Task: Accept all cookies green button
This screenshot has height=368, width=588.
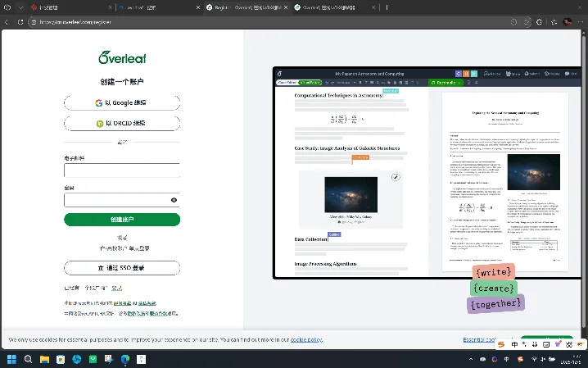Action: point(547,338)
